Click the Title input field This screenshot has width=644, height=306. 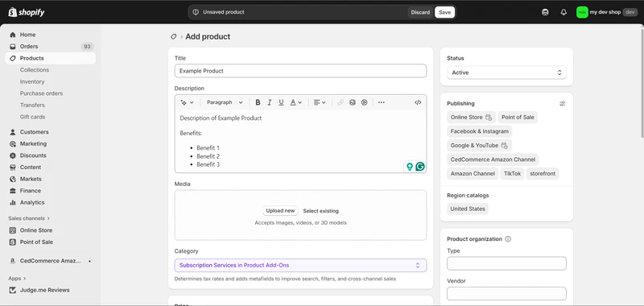coord(300,71)
